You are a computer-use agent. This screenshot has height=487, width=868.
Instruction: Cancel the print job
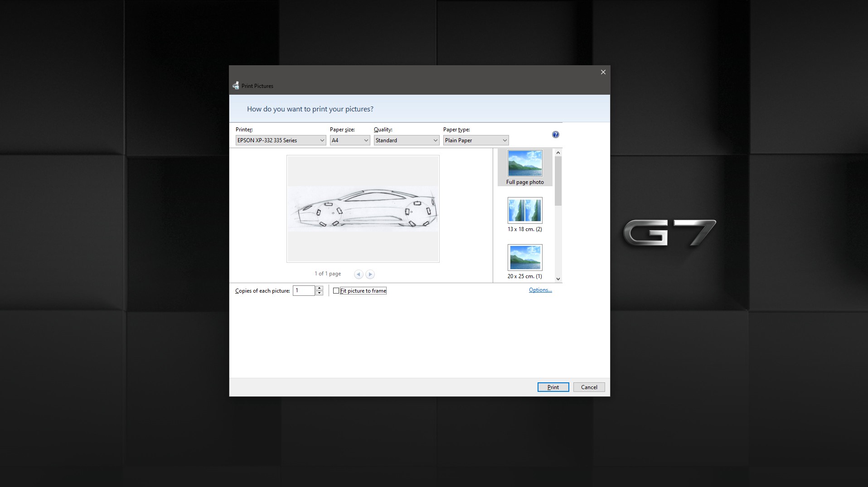tap(589, 387)
